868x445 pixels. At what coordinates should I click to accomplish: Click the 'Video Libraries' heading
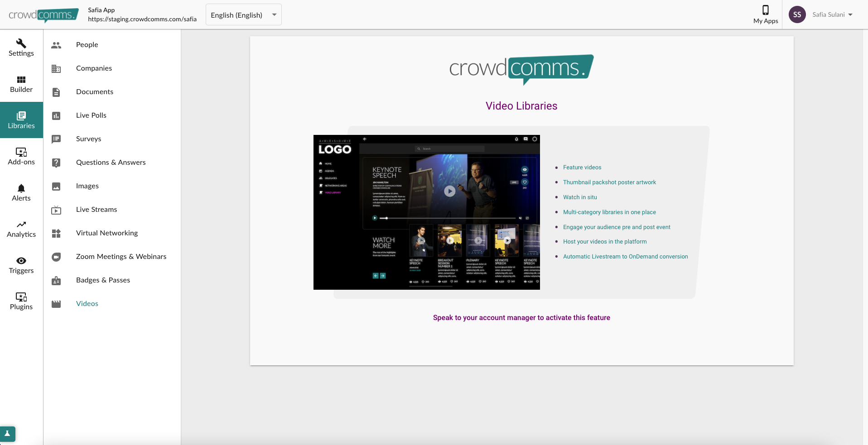click(521, 106)
